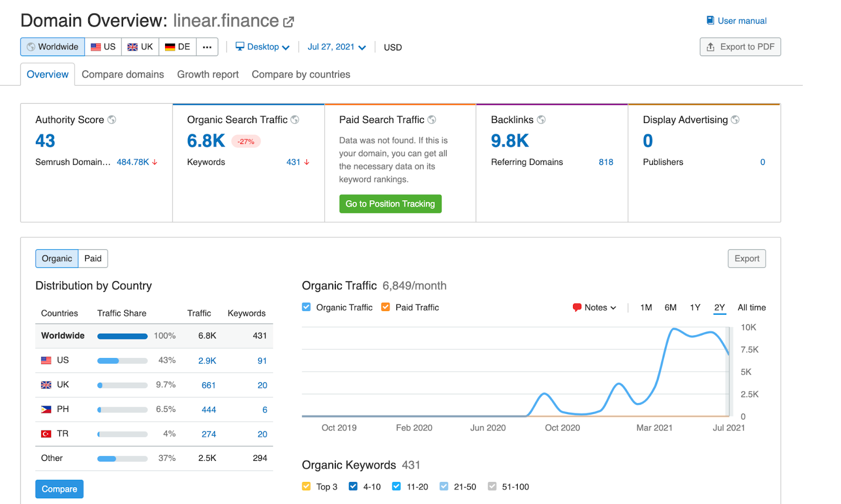Open the 818 Referring Domains link
Image resolution: width=841 pixels, height=504 pixels.
606,162
